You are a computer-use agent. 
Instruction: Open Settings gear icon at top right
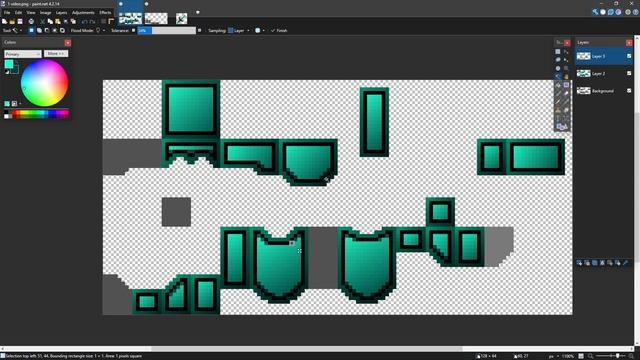628,12
